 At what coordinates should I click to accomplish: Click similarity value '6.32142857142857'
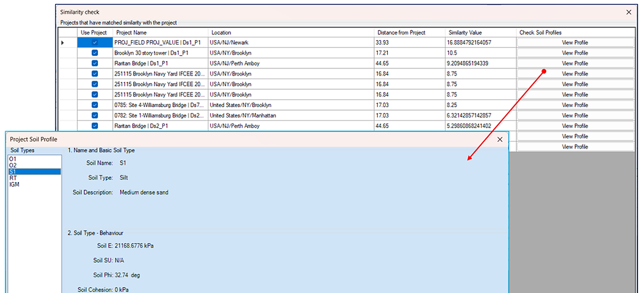click(x=481, y=116)
